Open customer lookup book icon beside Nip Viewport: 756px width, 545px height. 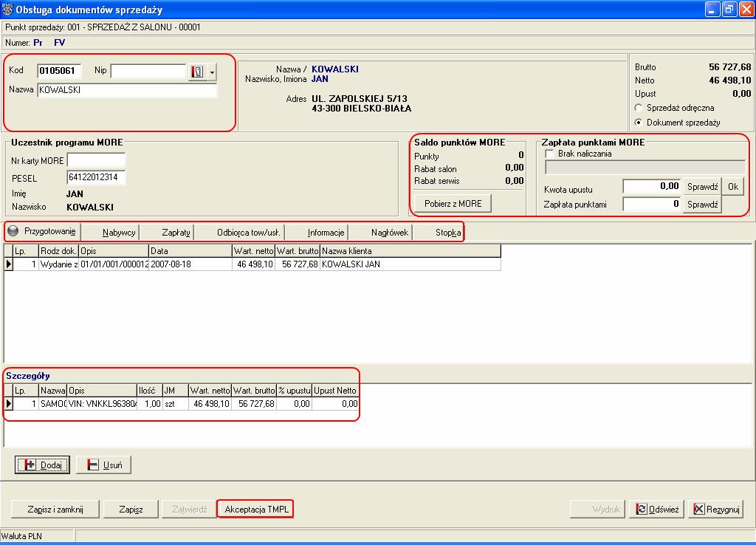197,72
